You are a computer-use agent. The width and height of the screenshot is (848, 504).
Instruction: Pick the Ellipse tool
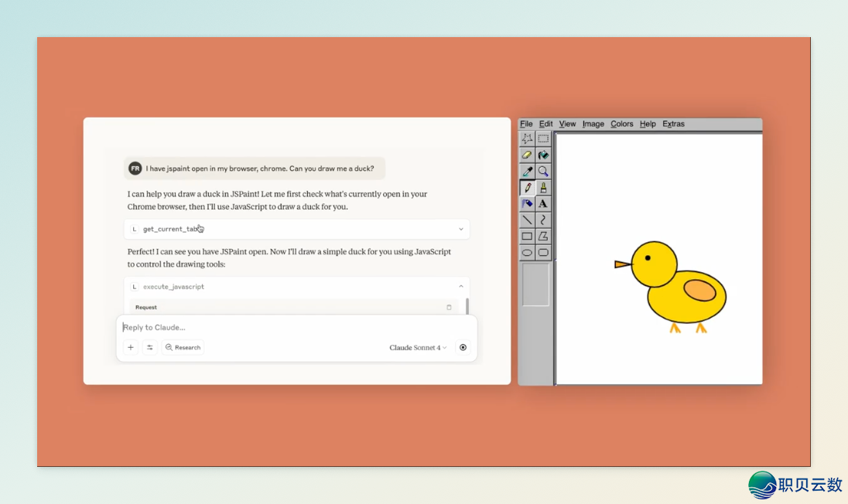point(527,252)
